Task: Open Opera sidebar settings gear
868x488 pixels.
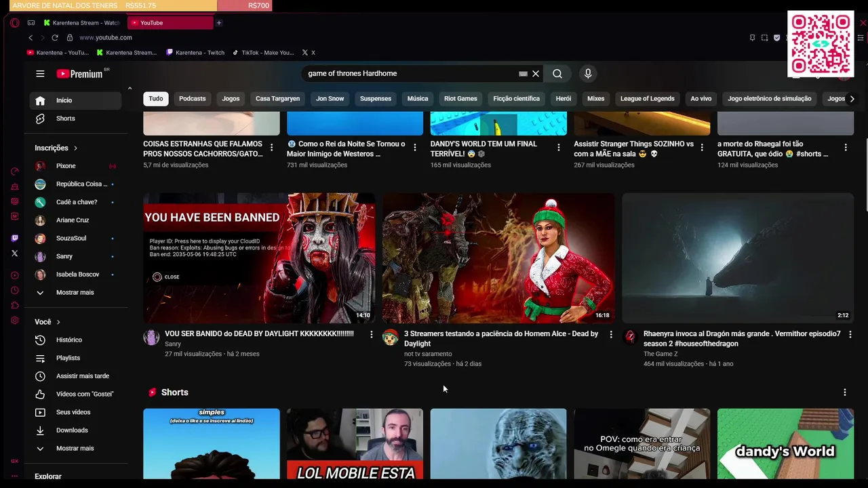Action: pyautogui.click(x=15, y=321)
